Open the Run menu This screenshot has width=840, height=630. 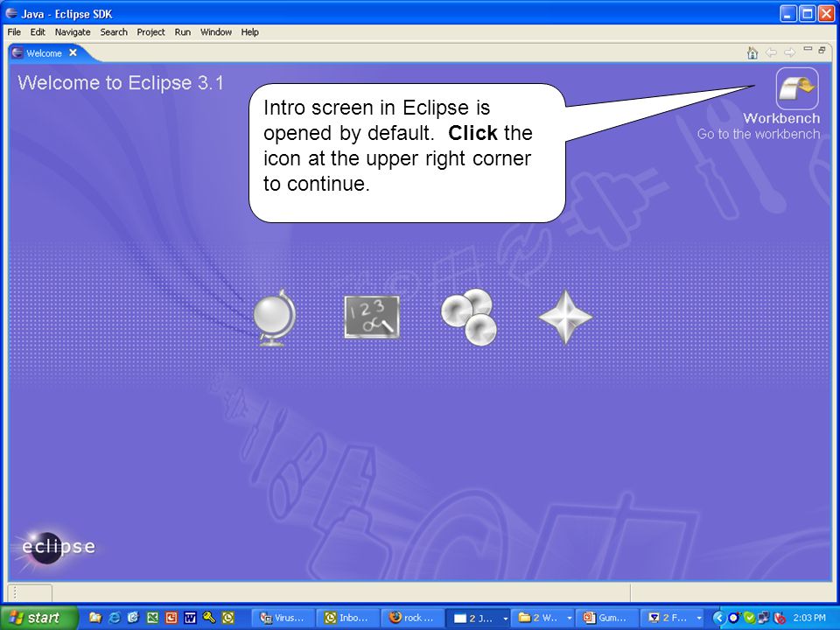tap(182, 32)
